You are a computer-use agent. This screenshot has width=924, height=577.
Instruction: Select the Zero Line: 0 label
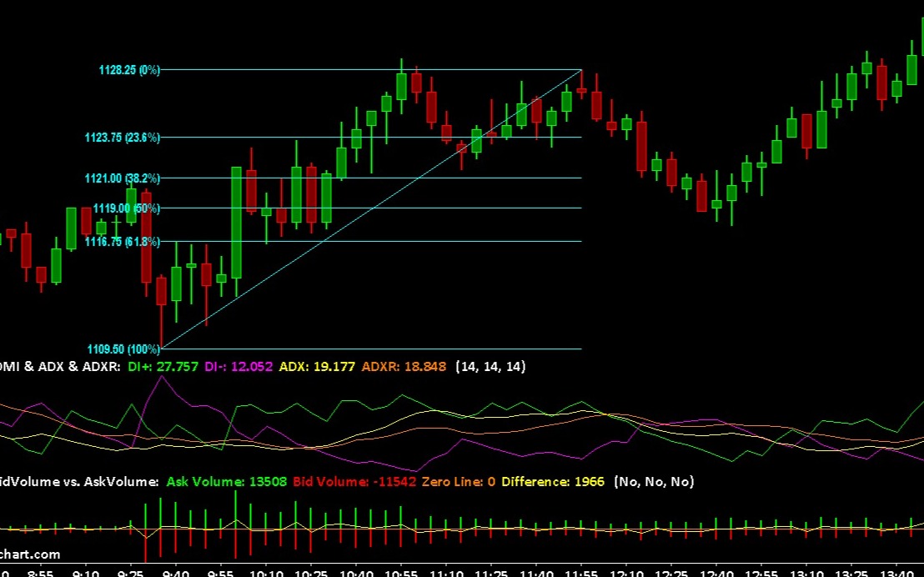point(459,482)
